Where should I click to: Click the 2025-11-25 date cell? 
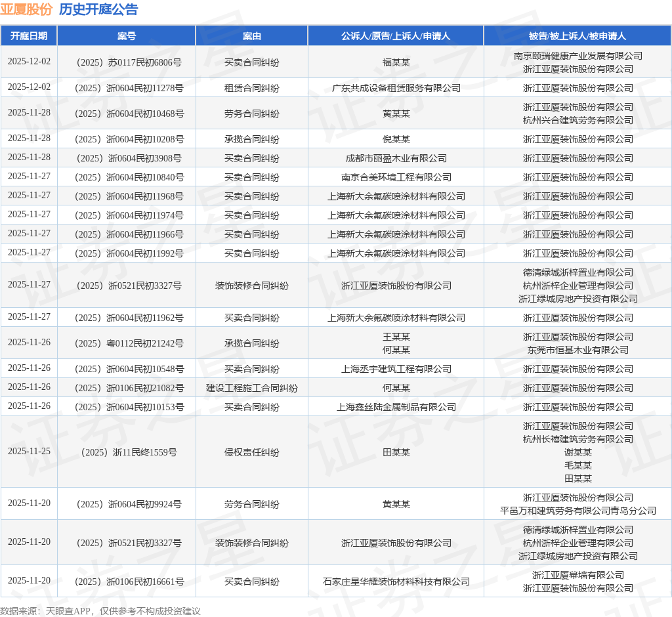tap(29, 452)
